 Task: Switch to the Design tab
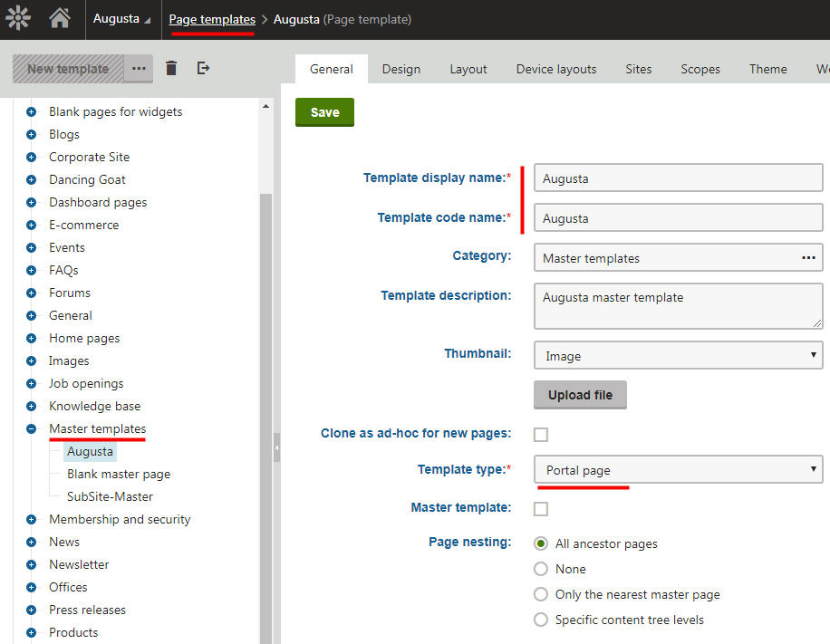401,68
